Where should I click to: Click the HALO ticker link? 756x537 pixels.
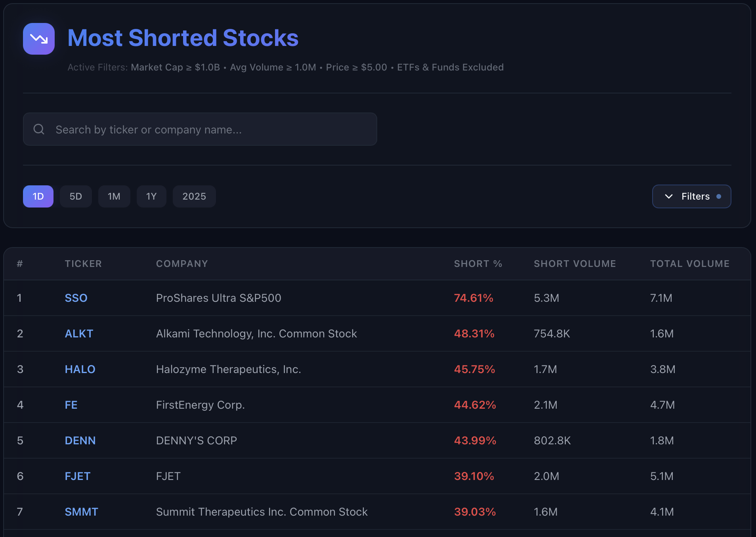pos(80,369)
